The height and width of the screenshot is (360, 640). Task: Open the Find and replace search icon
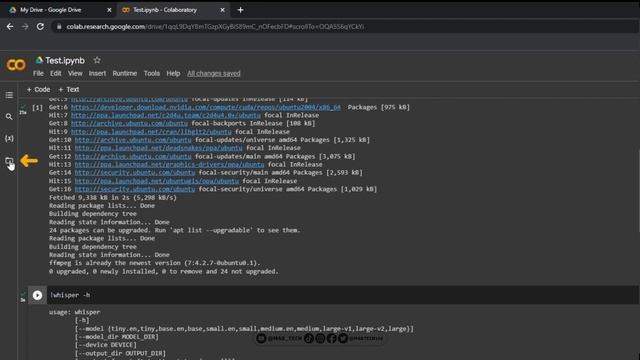click(x=9, y=117)
